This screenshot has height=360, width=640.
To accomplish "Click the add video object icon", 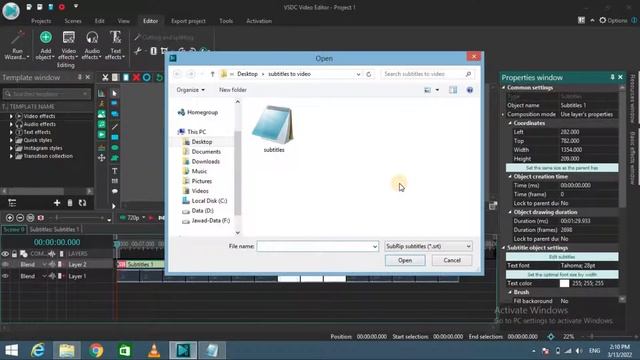I will tap(102, 135).
